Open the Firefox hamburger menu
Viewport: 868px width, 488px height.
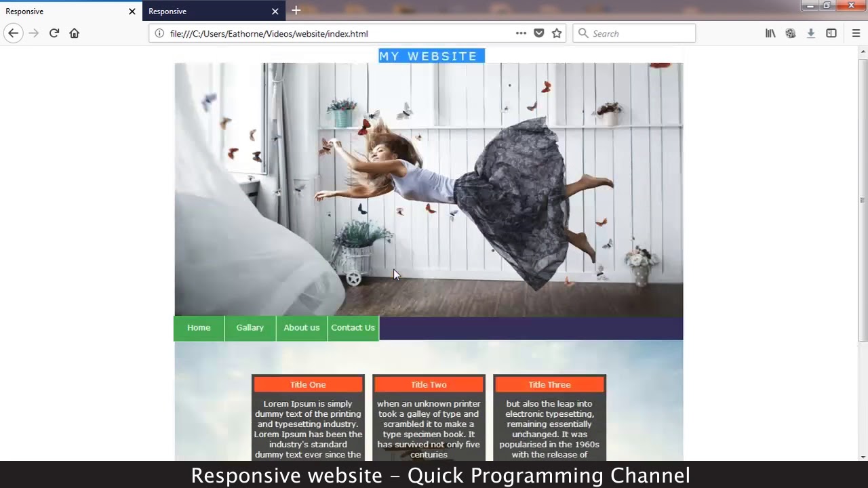[x=856, y=33]
